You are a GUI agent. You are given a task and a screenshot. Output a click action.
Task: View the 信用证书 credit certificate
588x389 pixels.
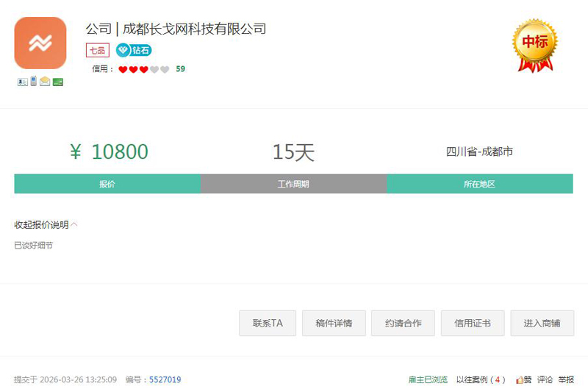(x=473, y=323)
